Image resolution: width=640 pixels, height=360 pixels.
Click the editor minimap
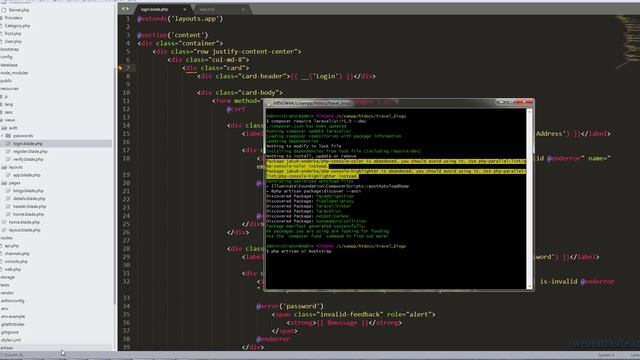pos(628,41)
